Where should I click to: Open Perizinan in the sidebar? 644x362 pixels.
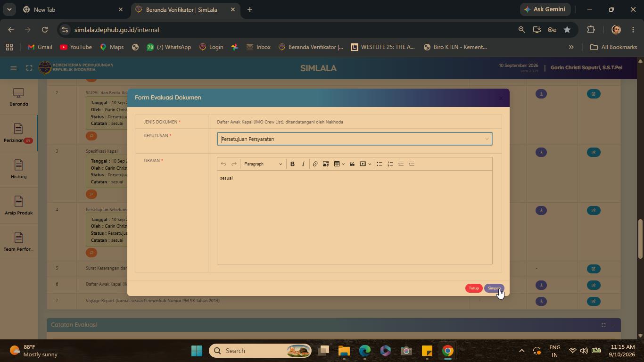coord(19,133)
